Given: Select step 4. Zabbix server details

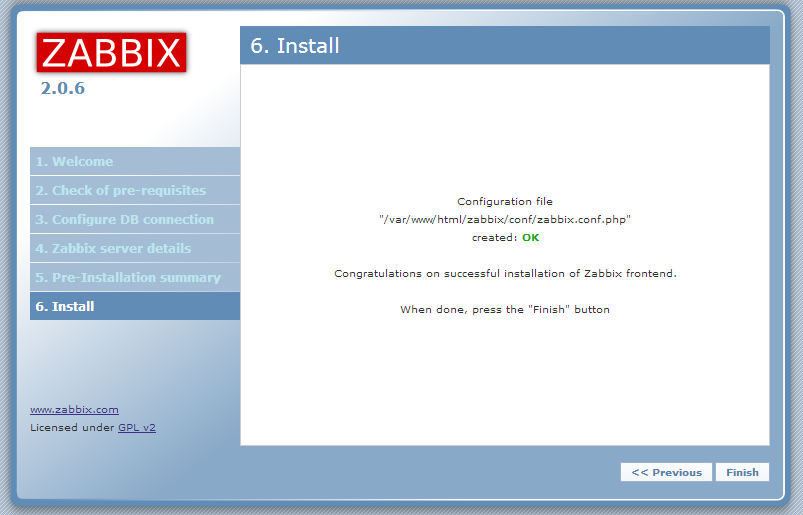Looking at the screenshot, I should click(135, 248).
